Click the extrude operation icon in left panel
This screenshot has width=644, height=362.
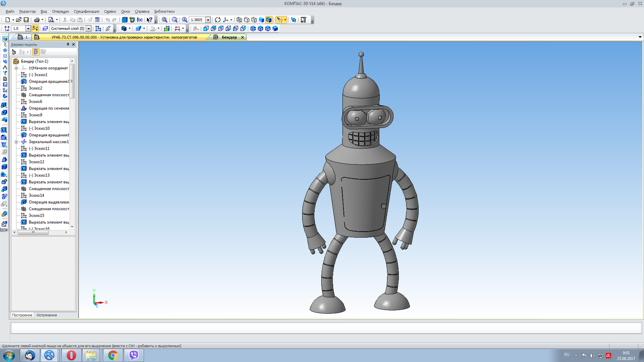(4, 105)
